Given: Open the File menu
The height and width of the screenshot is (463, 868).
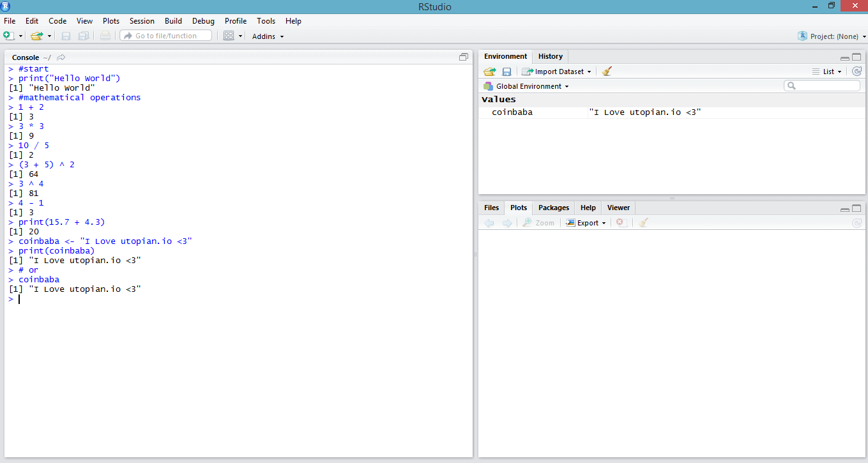Looking at the screenshot, I should (x=10, y=21).
